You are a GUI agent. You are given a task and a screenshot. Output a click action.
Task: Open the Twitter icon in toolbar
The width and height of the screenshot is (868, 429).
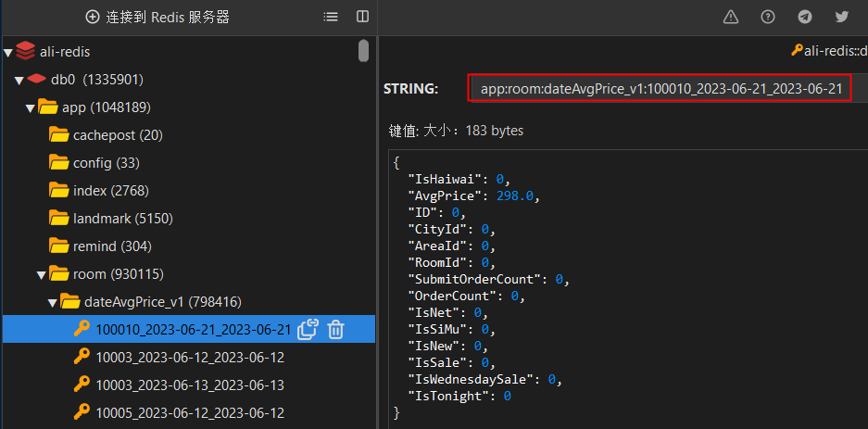pyautogui.click(x=842, y=17)
